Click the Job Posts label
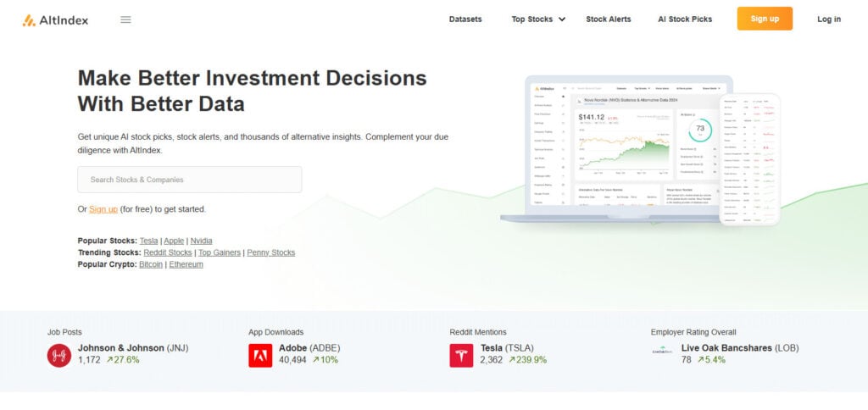 point(64,332)
